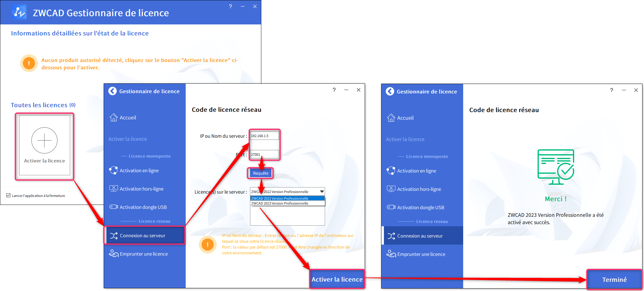This screenshot has width=644, height=291.
Task: Click the server IP field showing 192.168.1.5
Action: (264, 136)
